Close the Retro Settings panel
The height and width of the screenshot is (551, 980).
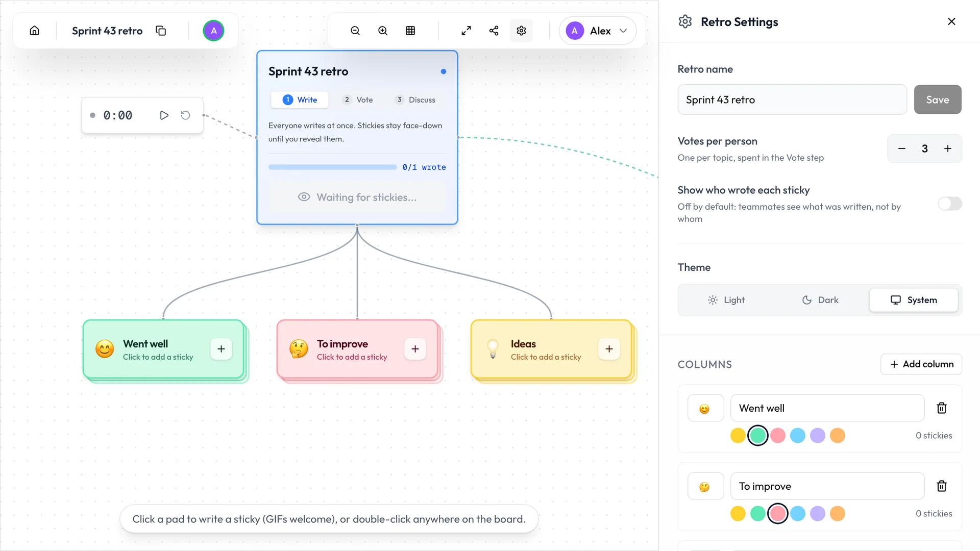tap(951, 21)
